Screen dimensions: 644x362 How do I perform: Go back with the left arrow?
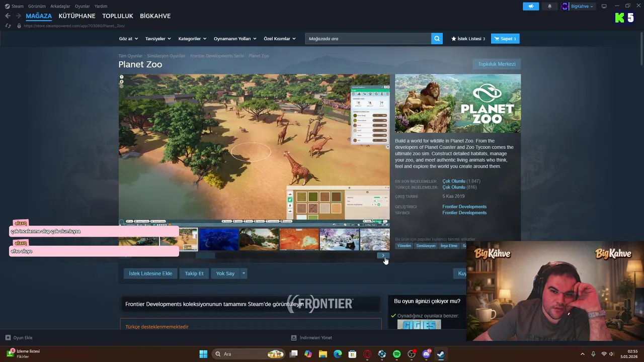(8, 16)
